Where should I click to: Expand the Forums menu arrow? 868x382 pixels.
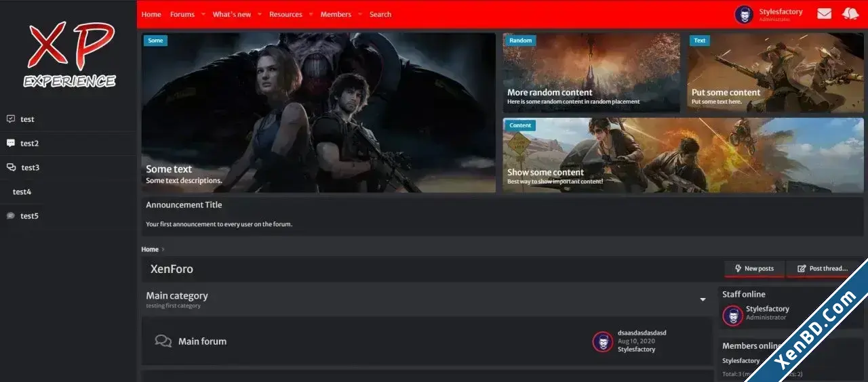203,14
